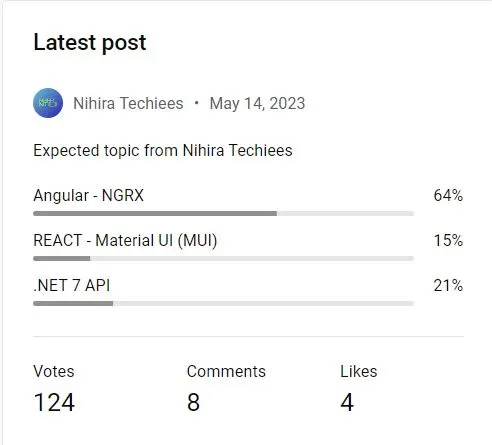Click the .NET 7 API progress bar
The height and width of the screenshot is (445, 492).
pos(224,303)
